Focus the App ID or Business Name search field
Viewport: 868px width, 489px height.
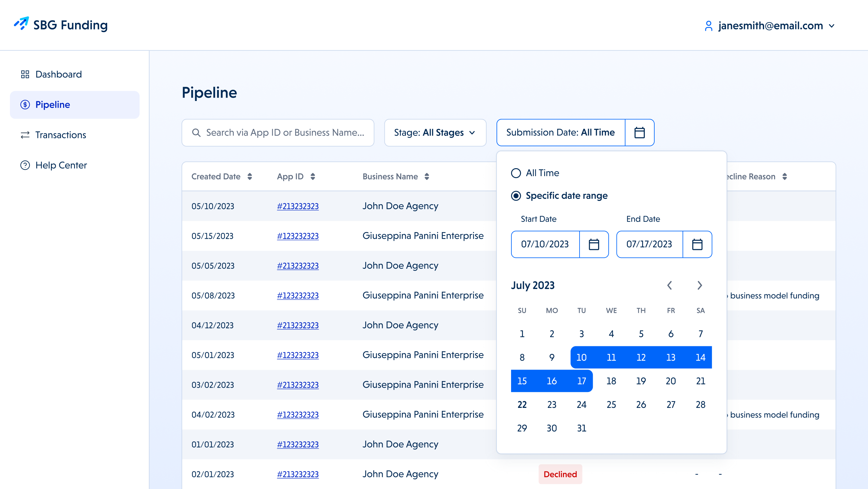tap(278, 132)
